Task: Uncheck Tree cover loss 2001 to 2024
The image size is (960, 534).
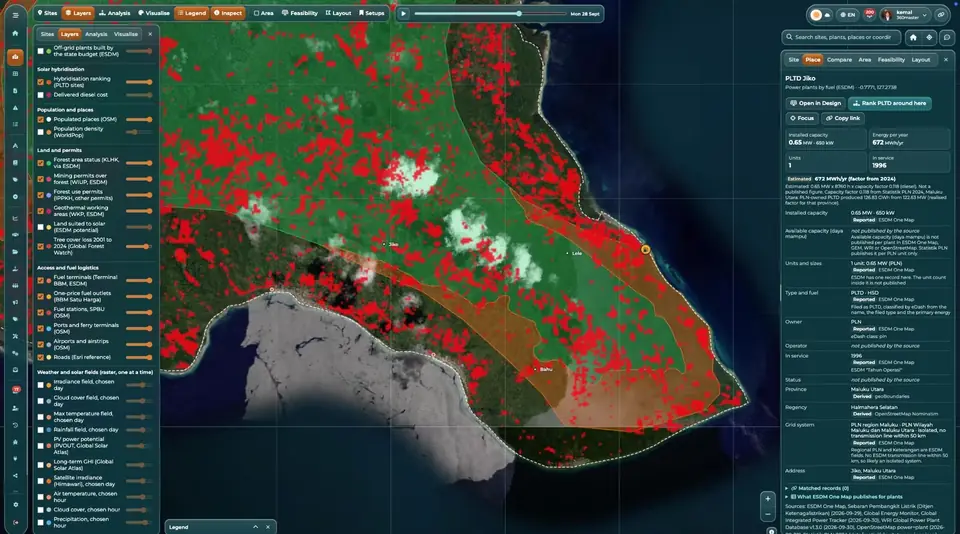Action: pos(41,246)
